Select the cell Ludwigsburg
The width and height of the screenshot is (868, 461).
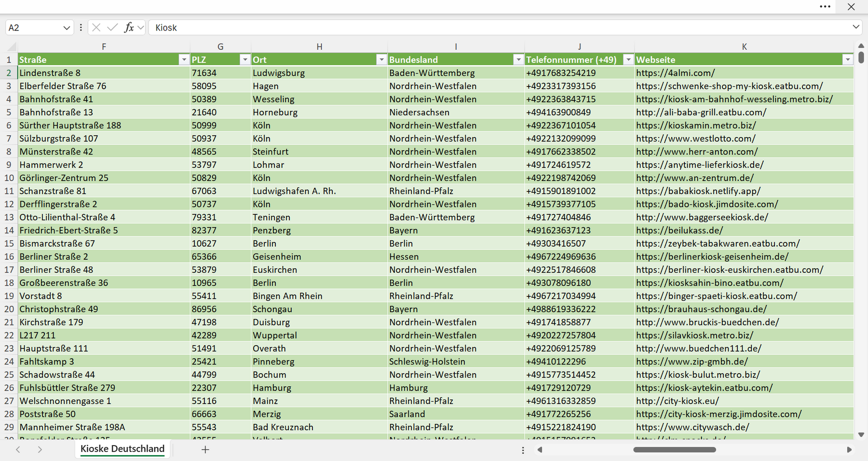pyautogui.click(x=319, y=73)
